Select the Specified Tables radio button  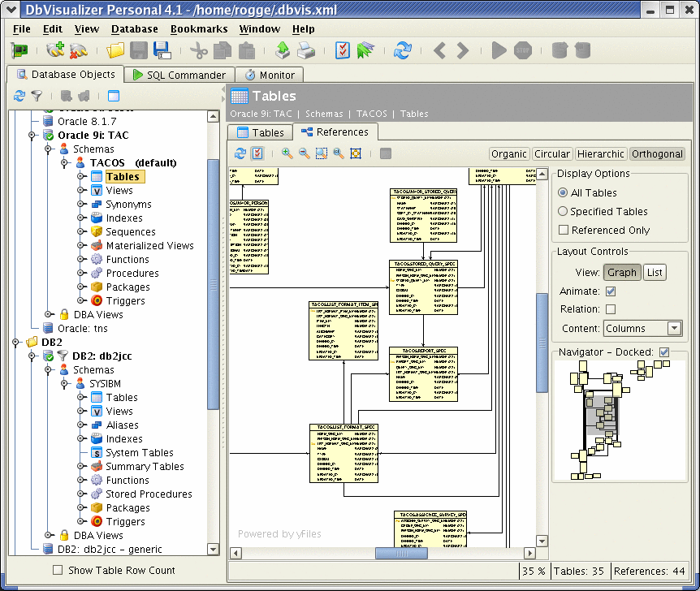(563, 211)
